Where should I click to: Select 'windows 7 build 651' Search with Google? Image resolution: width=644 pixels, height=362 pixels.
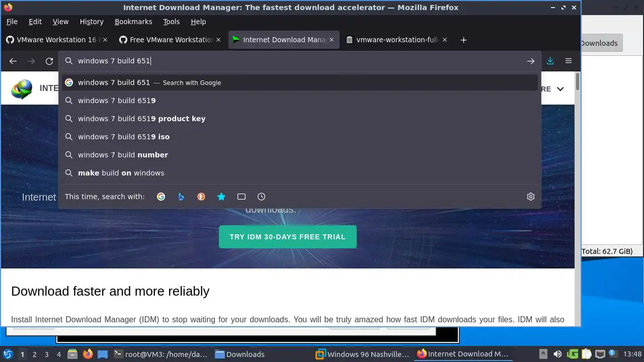click(300, 82)
